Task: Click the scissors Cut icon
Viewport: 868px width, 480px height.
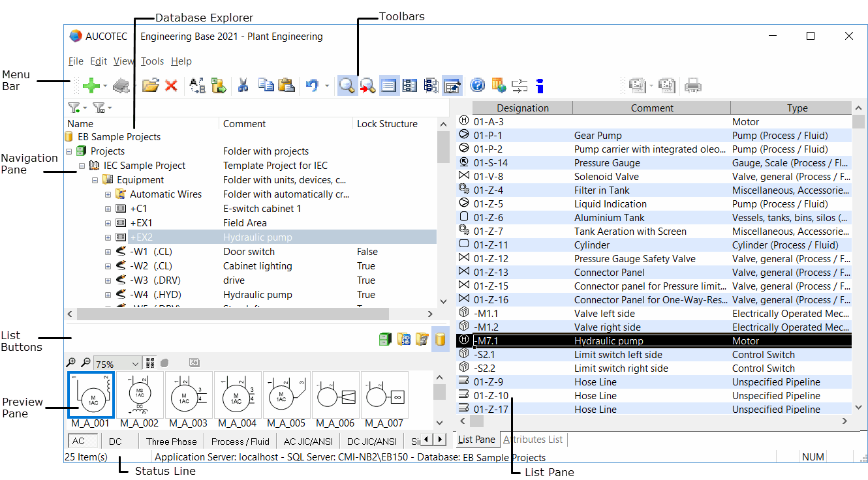Action: [243, 85]
